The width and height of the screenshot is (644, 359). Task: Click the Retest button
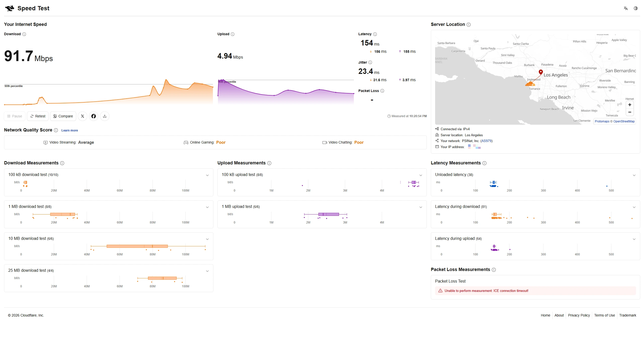tap(38, 116)
